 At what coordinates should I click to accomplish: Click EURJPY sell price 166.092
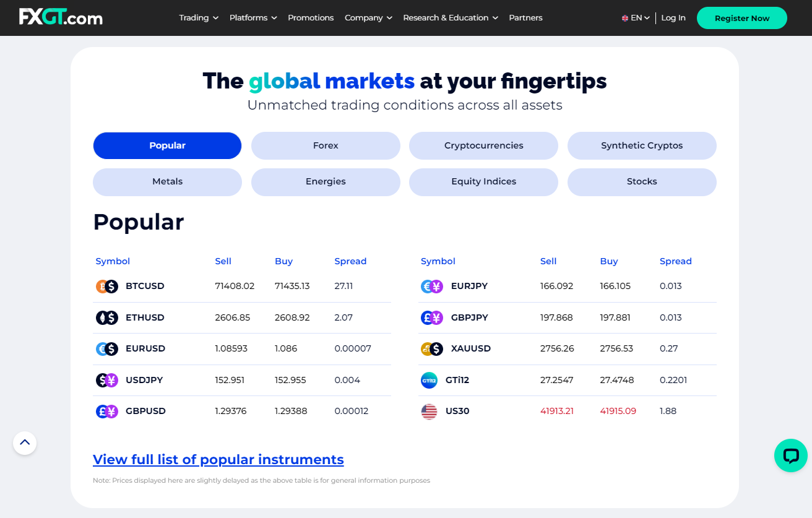tap(557, 286)
